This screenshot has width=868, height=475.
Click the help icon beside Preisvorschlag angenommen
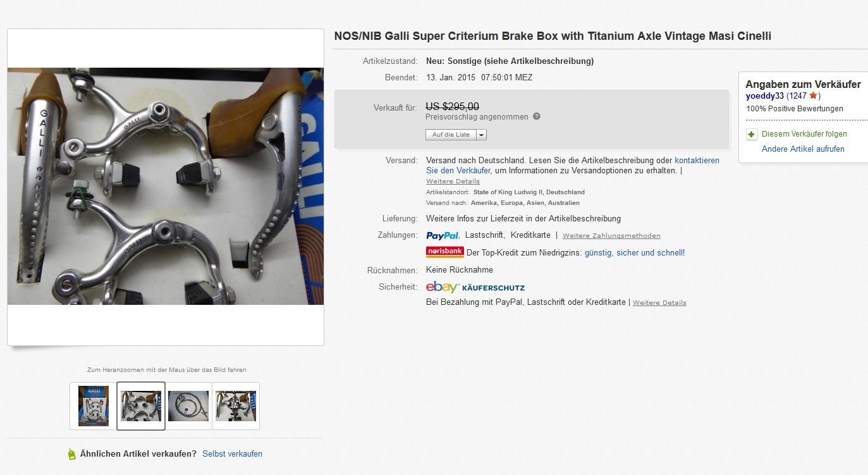537,116
